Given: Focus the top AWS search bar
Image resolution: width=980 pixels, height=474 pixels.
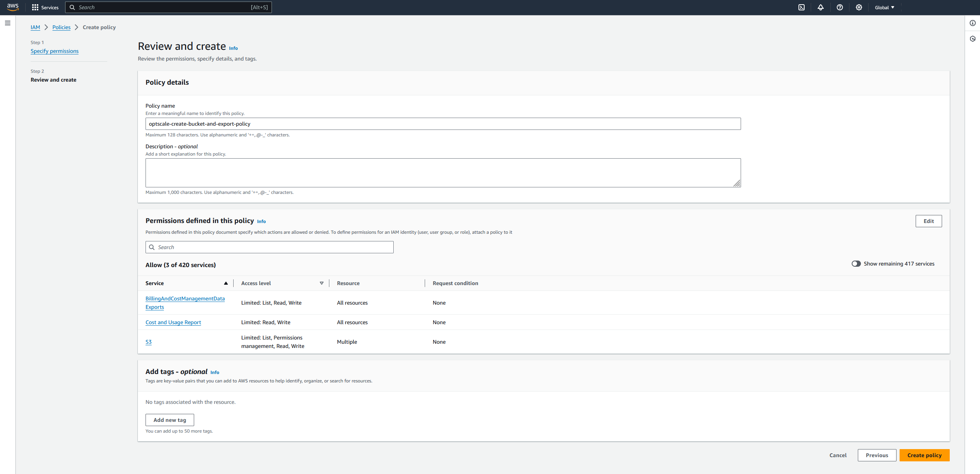Looking at the screenshot, I should tap(169, 7).
